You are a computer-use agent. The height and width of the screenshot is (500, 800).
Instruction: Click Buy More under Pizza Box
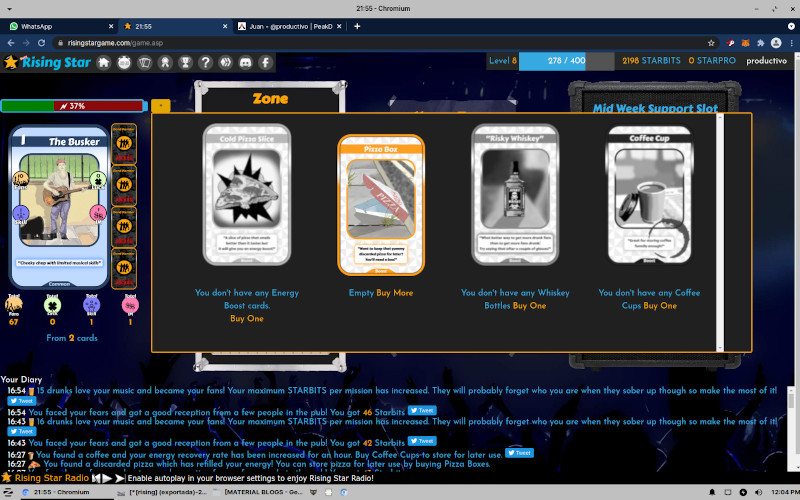[x=394, y=293]
